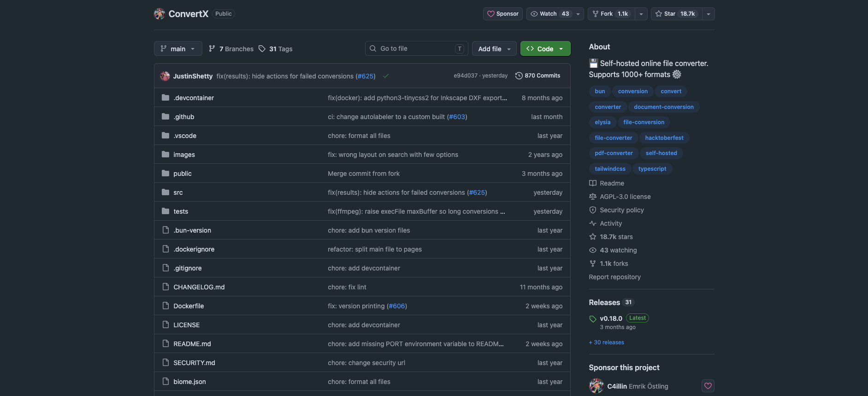This screenshot has height=396, width=868.
Task: Click the fork icon on Fork button
Action: click(x=596, y=14)
